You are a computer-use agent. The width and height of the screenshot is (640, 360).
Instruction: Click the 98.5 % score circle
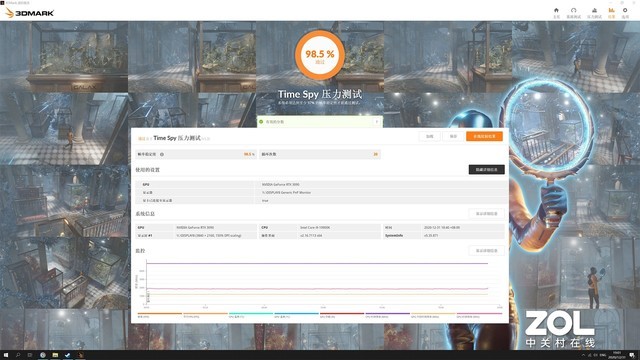click(x=320, y=56)
